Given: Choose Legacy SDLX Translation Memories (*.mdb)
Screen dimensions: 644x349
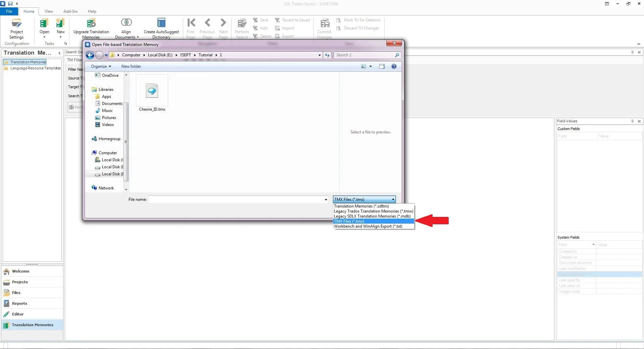Looking at the screenshot, I should point(374,216).
